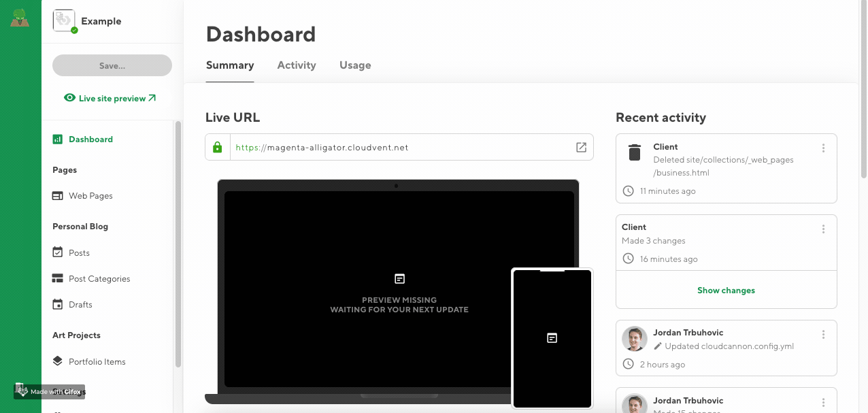Switch to the Summary tab
868x413 pixels.
[230, 65]
